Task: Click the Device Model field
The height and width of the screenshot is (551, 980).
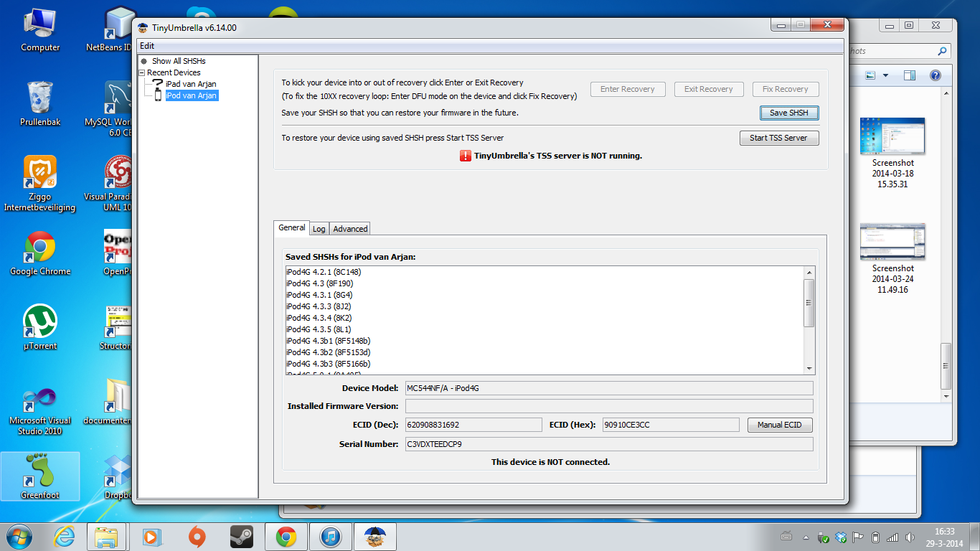Action: (x=609, y=388)
